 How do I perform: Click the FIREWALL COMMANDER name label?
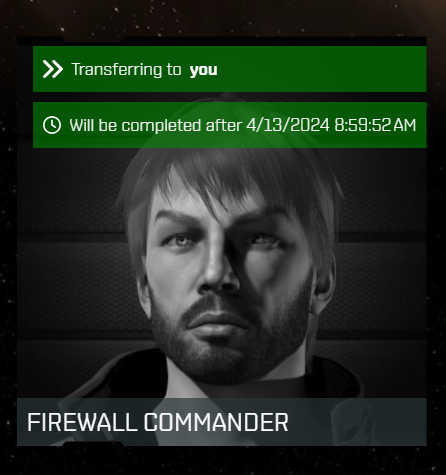[x=158, y=422]
